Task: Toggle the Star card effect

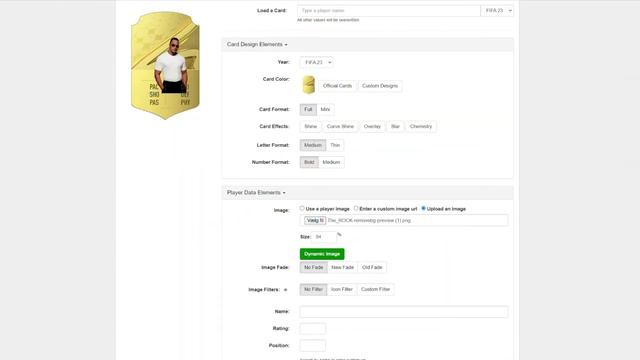Action: click(x=395, y=127)
